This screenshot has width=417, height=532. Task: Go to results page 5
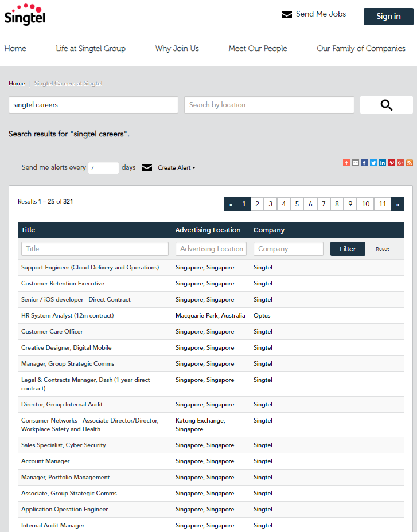pyautogui.click(x=297, y=204)
